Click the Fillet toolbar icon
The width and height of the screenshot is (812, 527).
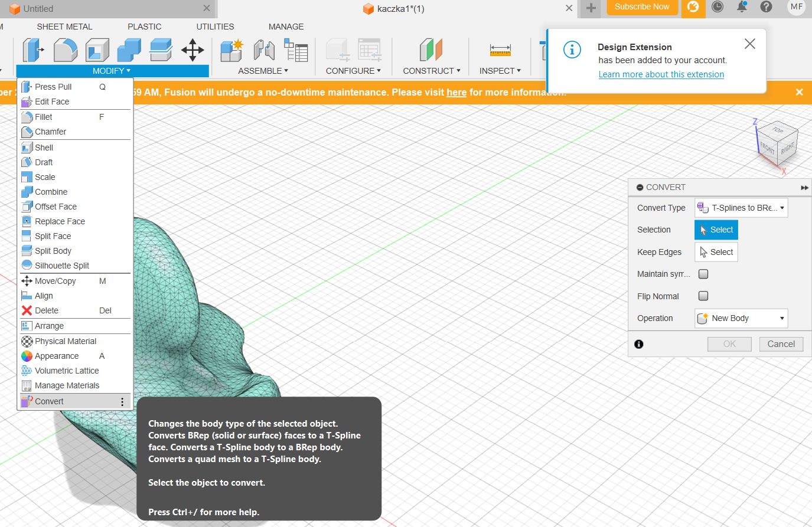65,50
